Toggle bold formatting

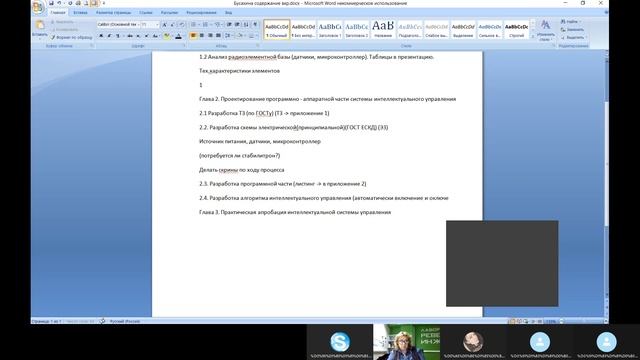point(101,36)
